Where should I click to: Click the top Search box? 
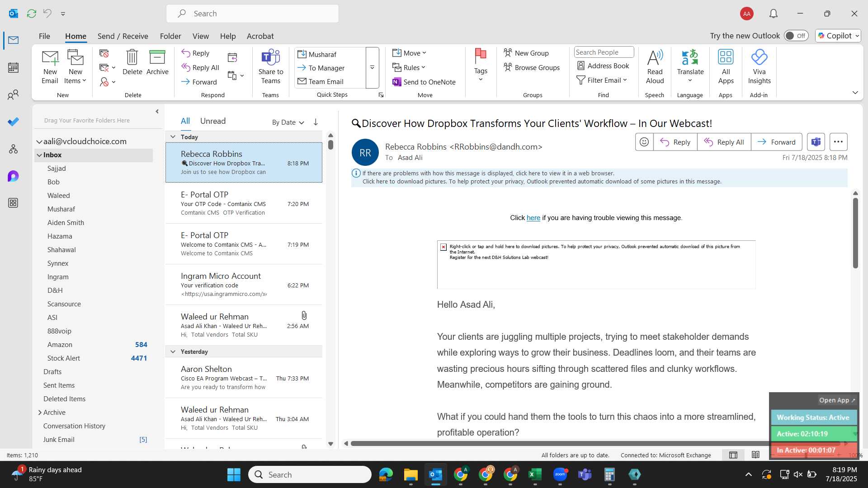pos(252,14)
